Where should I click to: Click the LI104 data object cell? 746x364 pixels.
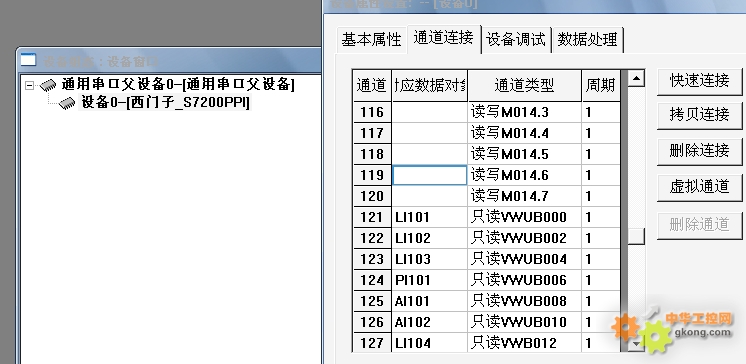coord(430,342)
